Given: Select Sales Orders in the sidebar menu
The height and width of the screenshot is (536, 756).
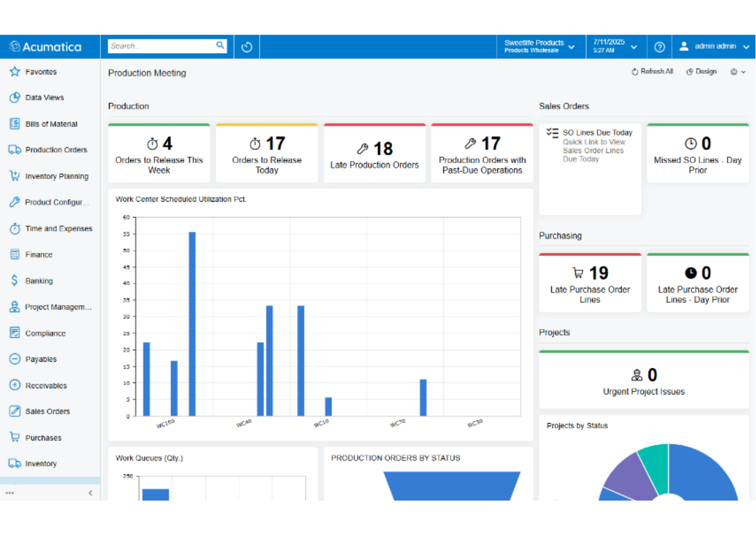Looking at the screenshot, I should point(47,412).
